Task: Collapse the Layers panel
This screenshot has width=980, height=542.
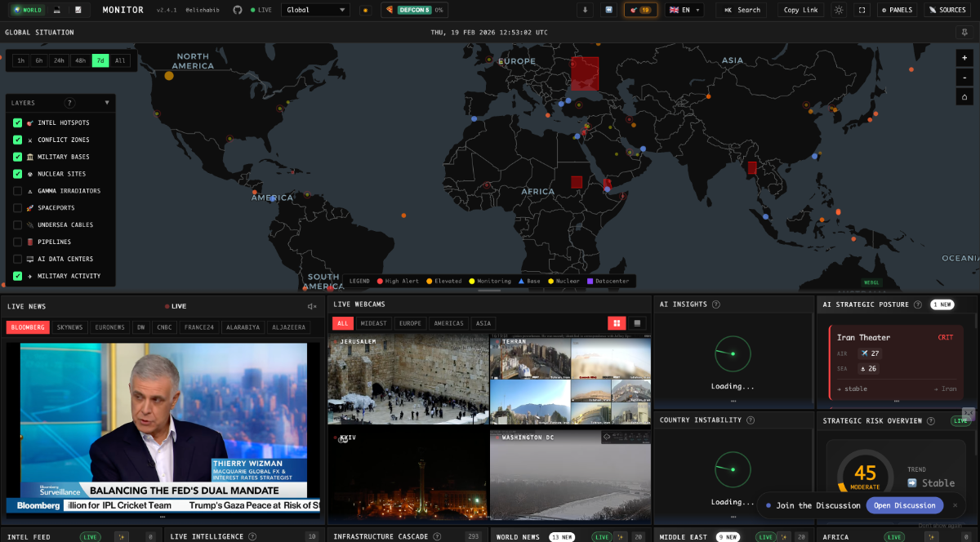Action: (x=107, y=103)
